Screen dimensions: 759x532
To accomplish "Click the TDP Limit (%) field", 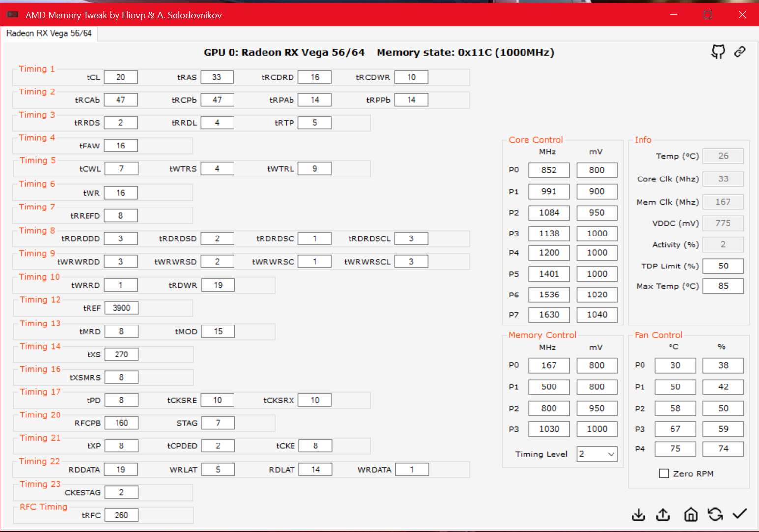I will click(x=723, y=266).
